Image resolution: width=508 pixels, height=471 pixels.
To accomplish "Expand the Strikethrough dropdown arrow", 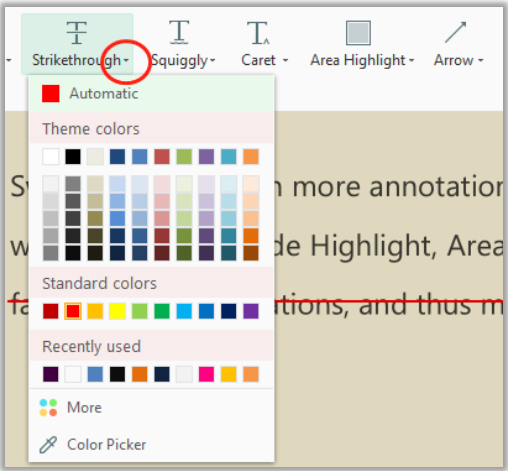I will 126,60.
